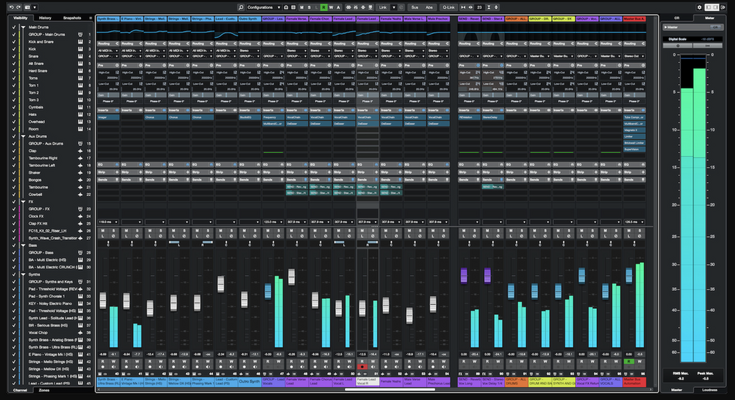The height and width of the screenshot is (400, 735).
Task: Click the toolbar W write-all-automation button
Action: coord(331,8)
